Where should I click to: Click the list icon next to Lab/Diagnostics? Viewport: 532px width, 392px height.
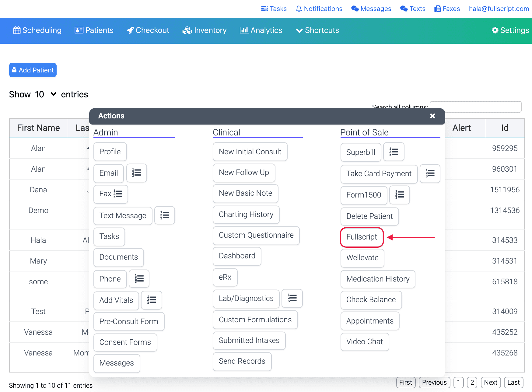292,298
